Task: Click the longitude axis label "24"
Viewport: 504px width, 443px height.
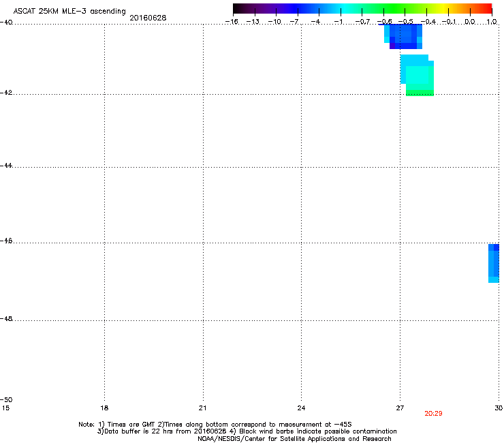Action: pos(301,408)
